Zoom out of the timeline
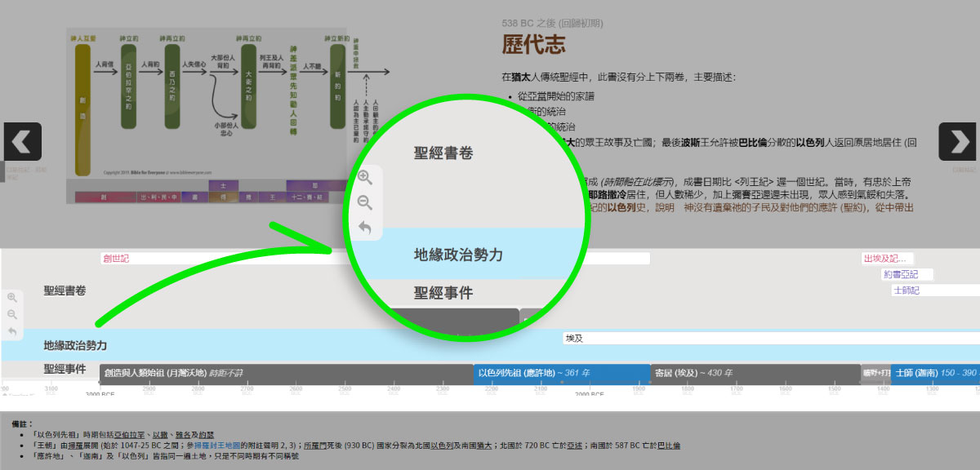The image size is (980, 470). (12, 314)
